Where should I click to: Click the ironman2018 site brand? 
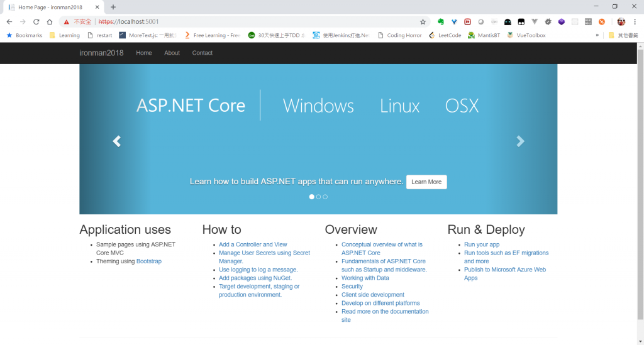[x=101, y=53]
